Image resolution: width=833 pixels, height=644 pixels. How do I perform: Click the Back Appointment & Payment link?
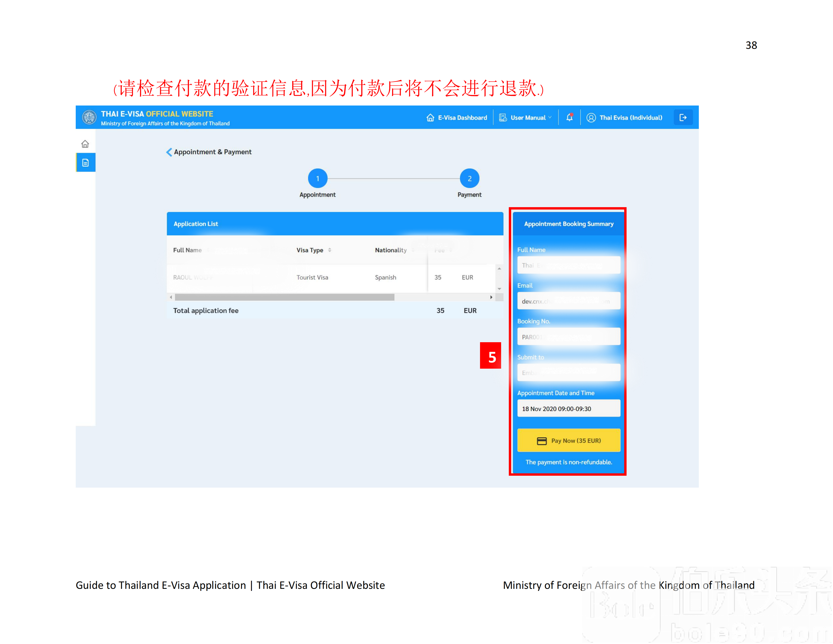tap(209, 152)
